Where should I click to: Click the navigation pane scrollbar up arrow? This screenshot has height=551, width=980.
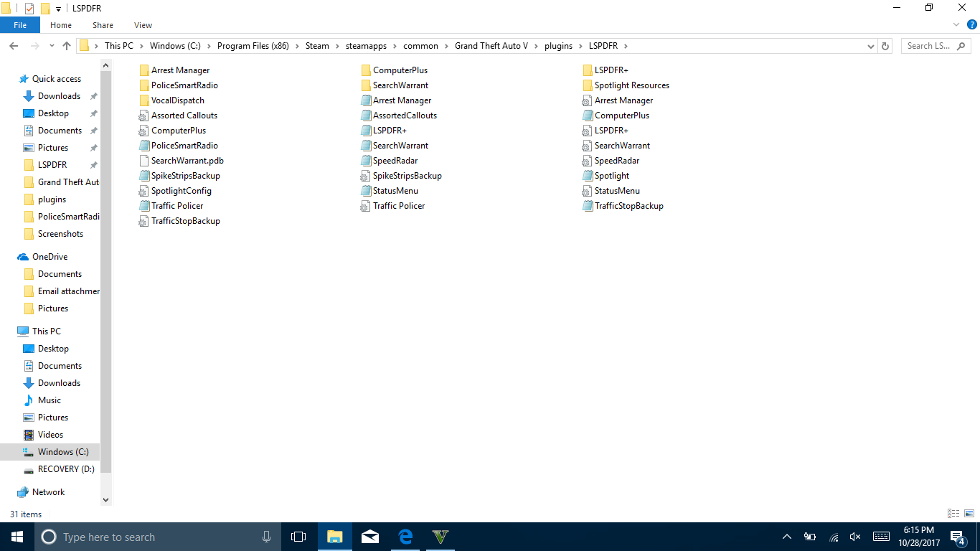[x=106, y=65]
